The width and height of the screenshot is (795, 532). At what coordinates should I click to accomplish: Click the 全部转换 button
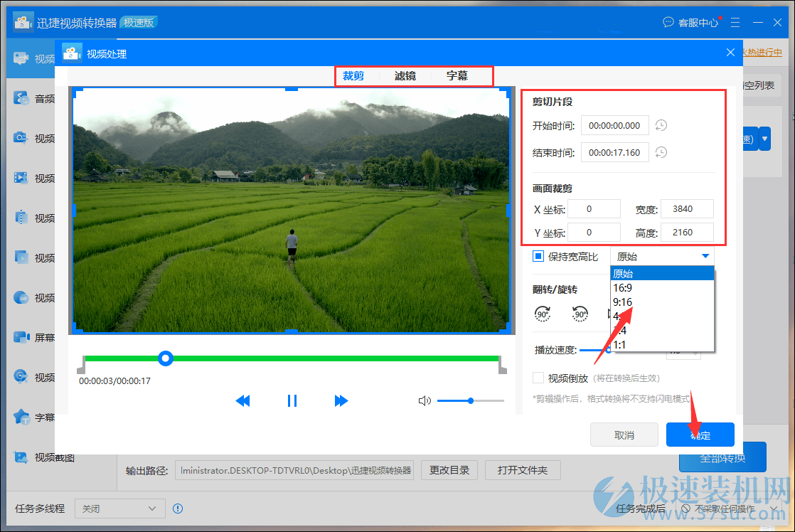pos(722,457)
